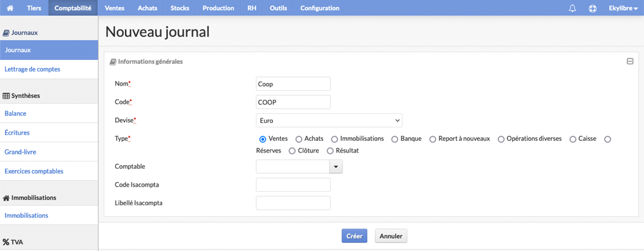The image size is (644, 251).
Task: Click the Code Isacompta field
Action: [x=293, y=185]
